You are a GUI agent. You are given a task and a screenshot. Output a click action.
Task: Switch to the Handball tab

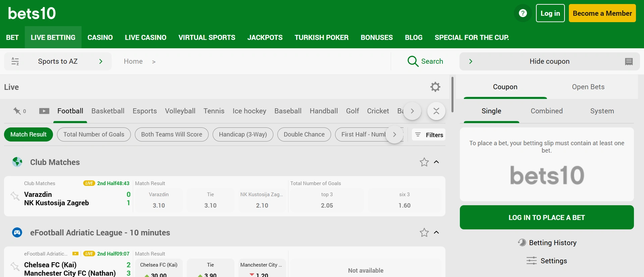pyautogui.click(x=324, y=111)
